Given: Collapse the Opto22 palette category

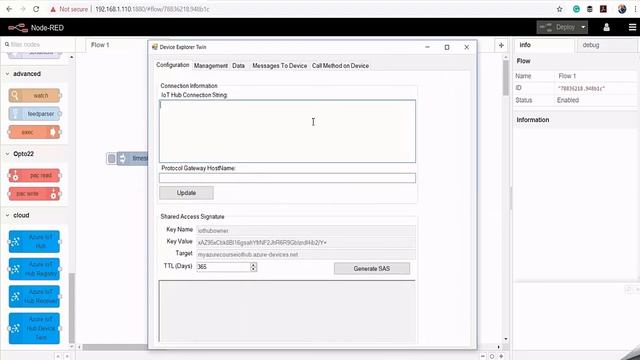Looking at the screenshot, I should click(7, 154).
